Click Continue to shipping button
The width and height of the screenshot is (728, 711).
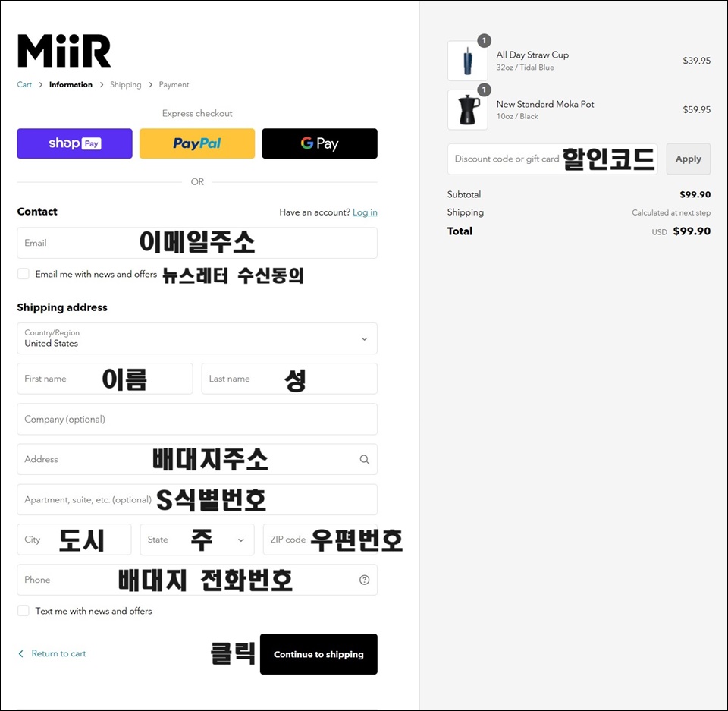(318, 654)
